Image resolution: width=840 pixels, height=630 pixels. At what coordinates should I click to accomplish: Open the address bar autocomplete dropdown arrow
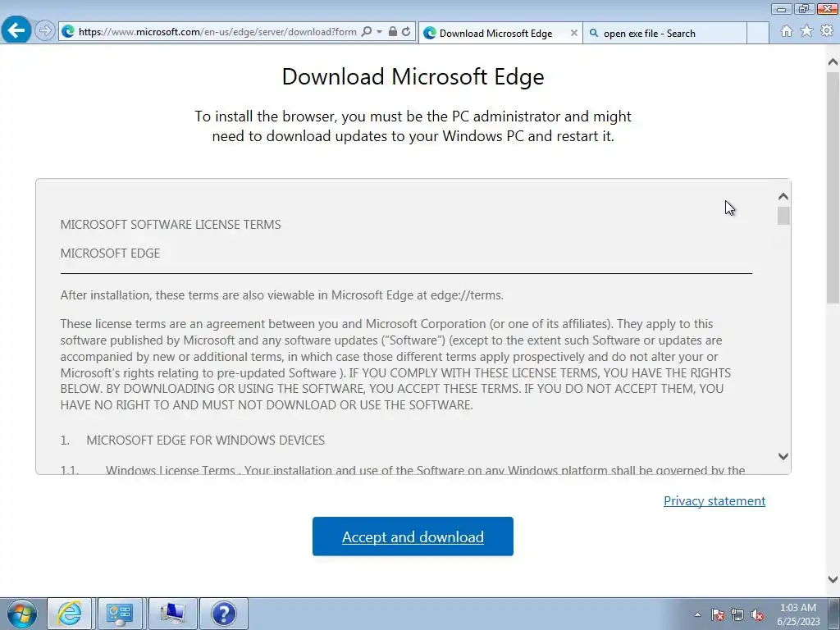[x=379, y=32]
